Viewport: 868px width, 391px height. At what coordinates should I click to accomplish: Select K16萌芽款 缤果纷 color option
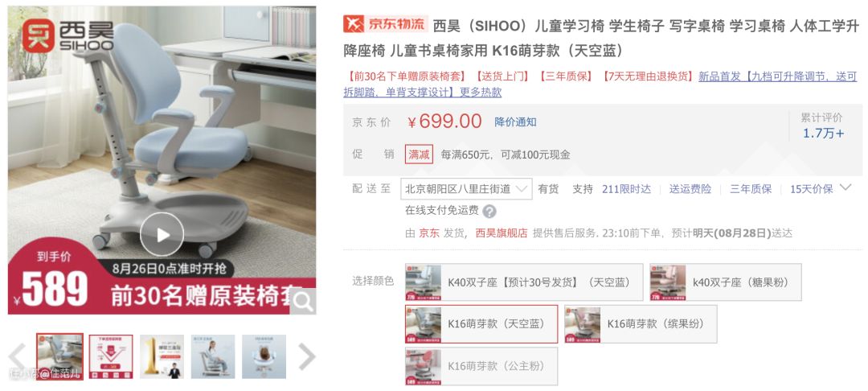coord(641,324)
